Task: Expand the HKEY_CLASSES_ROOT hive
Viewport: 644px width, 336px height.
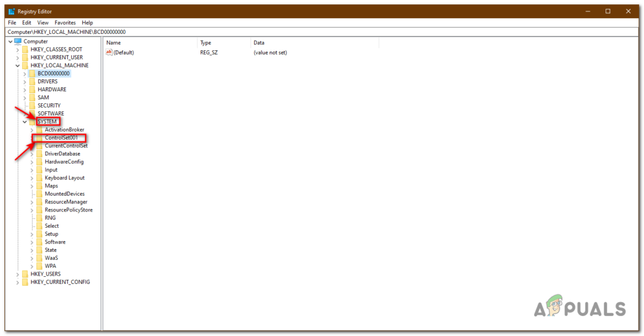Action: click(18, 49)
